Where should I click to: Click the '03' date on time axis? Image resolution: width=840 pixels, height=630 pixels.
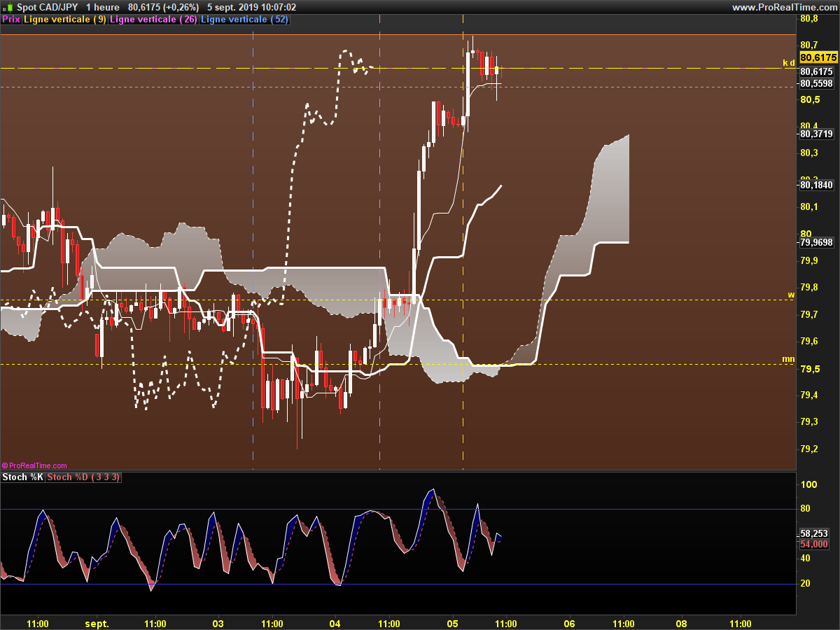pos(218,624)
